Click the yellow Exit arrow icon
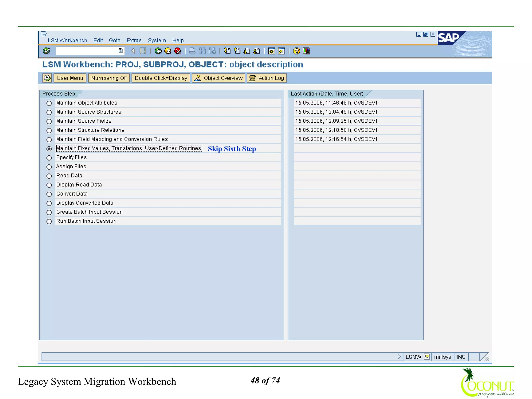Image resolution: width=532 pixels, height=399 pixels. (x=168, y=51)
